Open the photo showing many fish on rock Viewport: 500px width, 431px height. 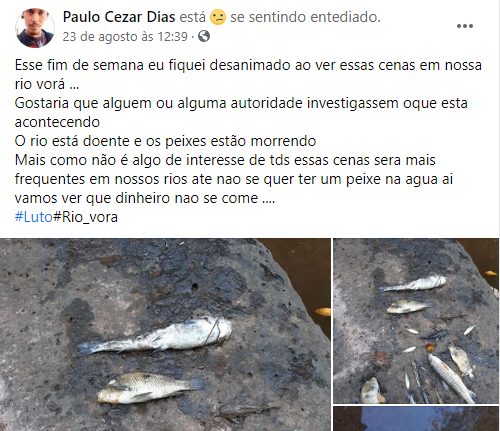pos(416,321)
